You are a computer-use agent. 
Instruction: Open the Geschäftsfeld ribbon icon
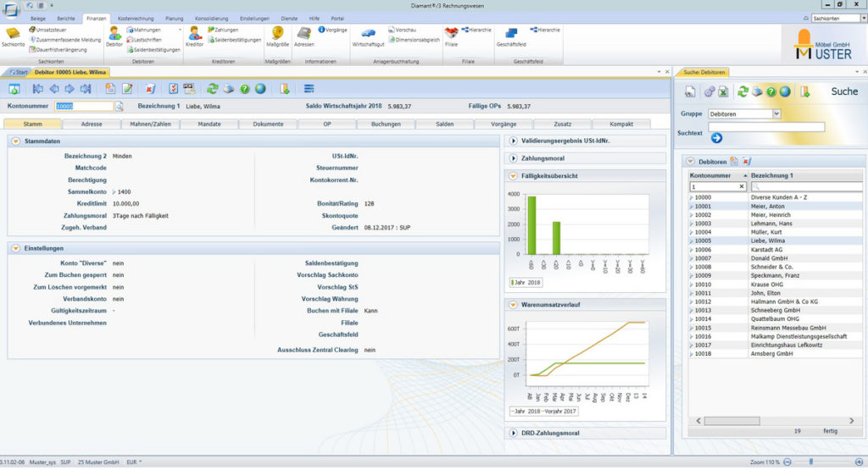pos(511,36)
